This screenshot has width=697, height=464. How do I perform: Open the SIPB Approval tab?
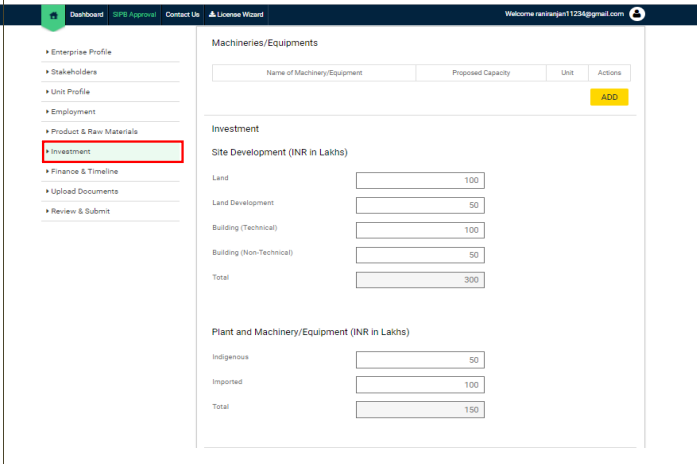134,14
